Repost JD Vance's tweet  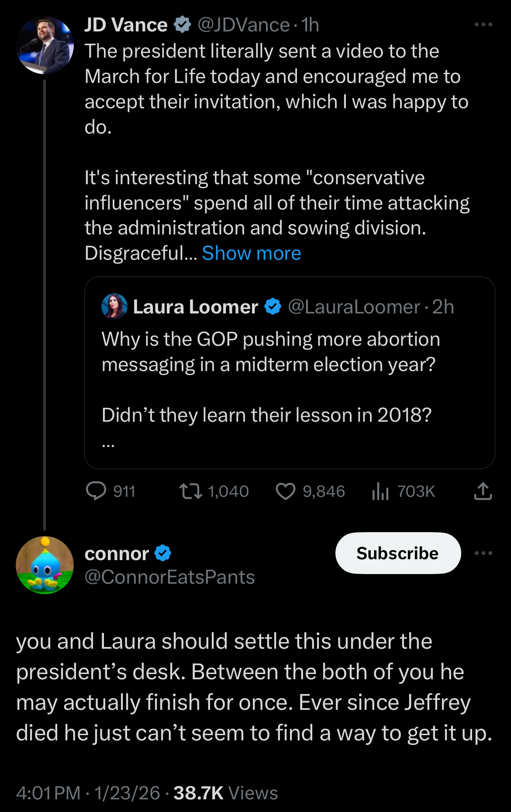pos(191,491)
